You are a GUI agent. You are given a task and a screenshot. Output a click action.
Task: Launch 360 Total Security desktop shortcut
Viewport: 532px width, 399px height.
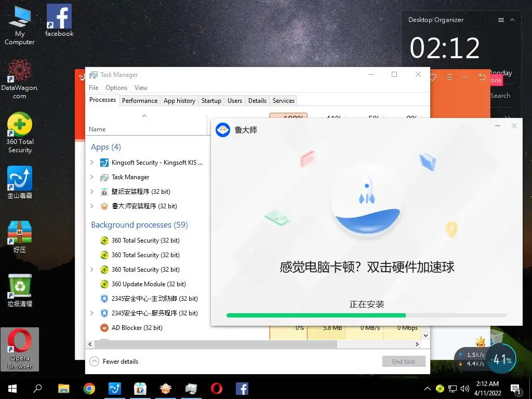coord(20,132)
